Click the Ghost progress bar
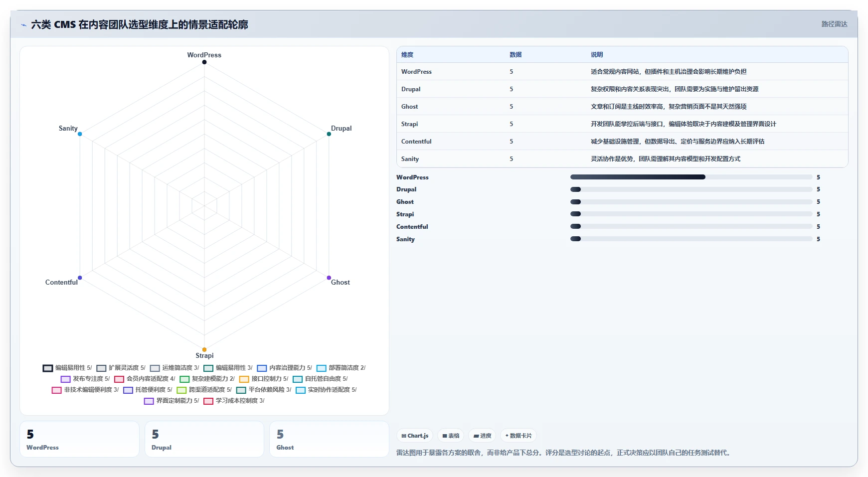 tap(692, 202)
